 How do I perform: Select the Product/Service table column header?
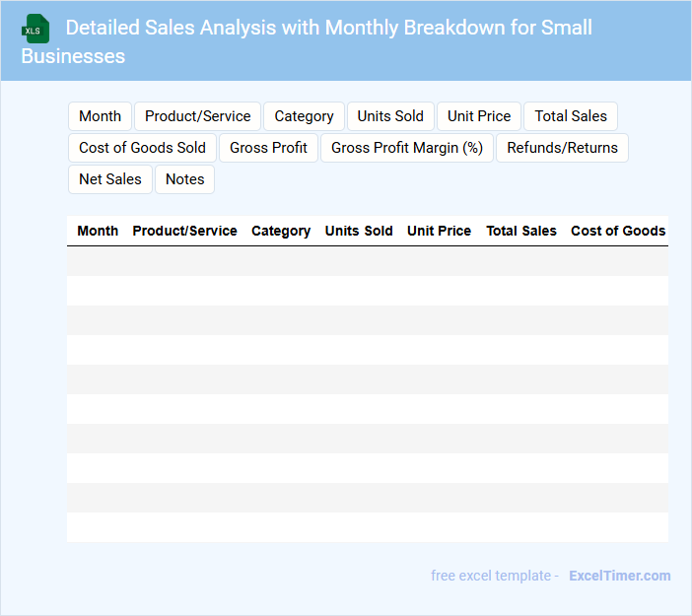pyautogui.click(x=184, y=231)
